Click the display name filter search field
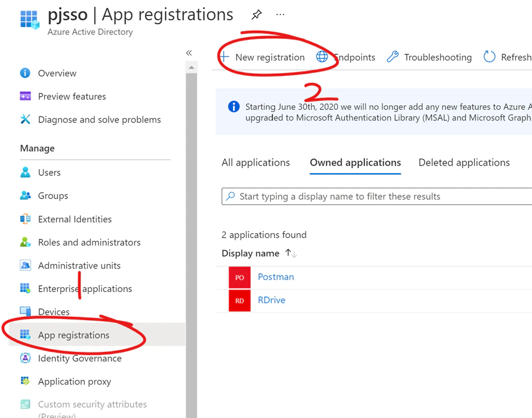Screen dimensions: 532x418 pyautogui.click(x=340, y=196)
